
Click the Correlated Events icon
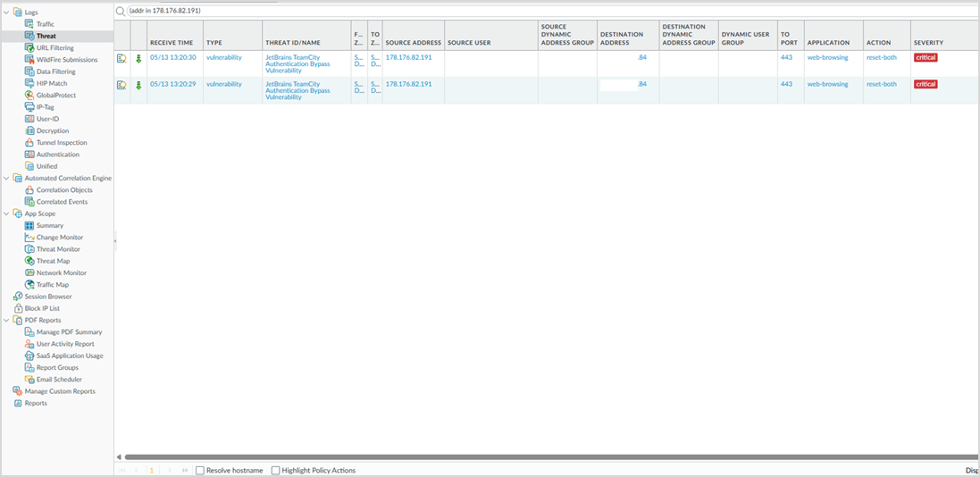point(29,202)
